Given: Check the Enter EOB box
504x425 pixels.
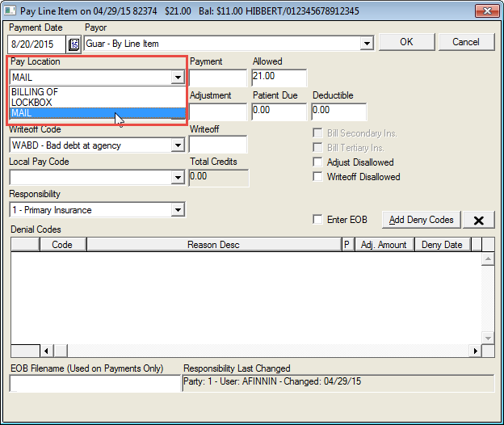Looking at the screenshot, I should [318, 220].
